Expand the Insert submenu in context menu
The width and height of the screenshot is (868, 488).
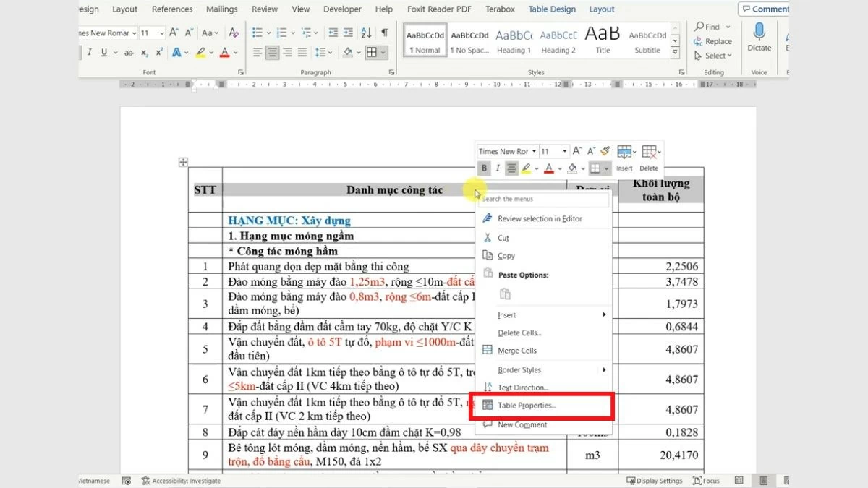pyautogui.click(x=506, y=314)
